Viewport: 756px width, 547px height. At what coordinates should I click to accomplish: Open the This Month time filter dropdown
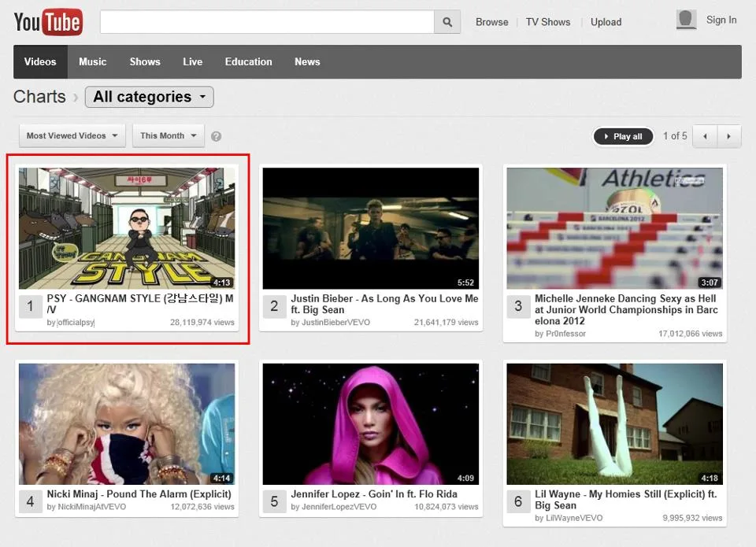coord(168,135)
